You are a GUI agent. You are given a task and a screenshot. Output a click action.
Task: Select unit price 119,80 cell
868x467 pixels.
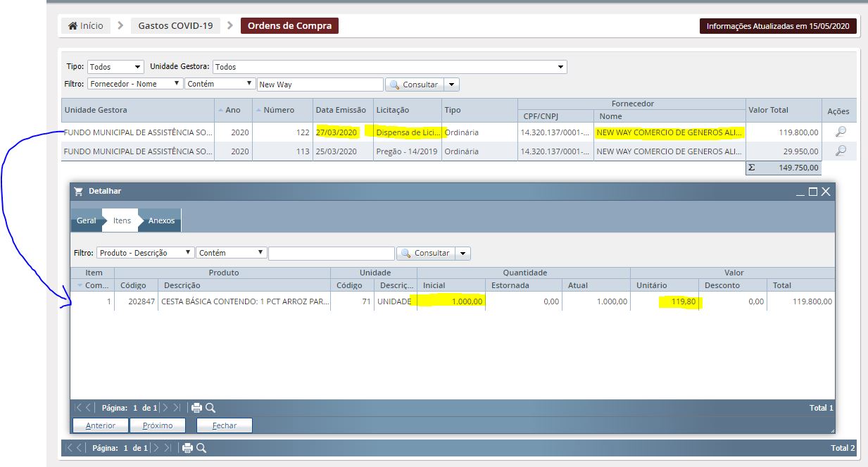tap(665, 301)
